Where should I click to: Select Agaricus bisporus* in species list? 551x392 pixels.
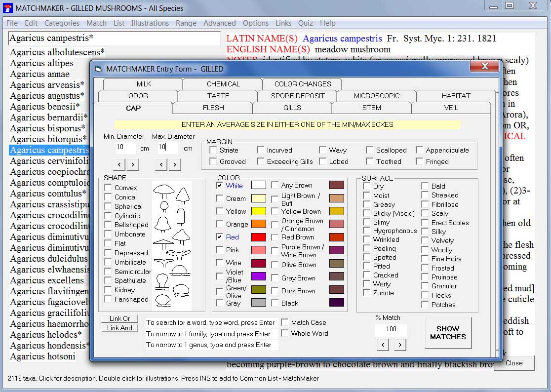pos(47,128)
